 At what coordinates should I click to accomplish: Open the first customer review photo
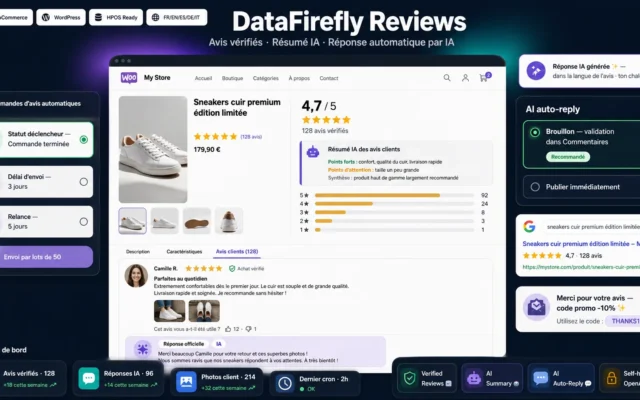click(169, 311)
